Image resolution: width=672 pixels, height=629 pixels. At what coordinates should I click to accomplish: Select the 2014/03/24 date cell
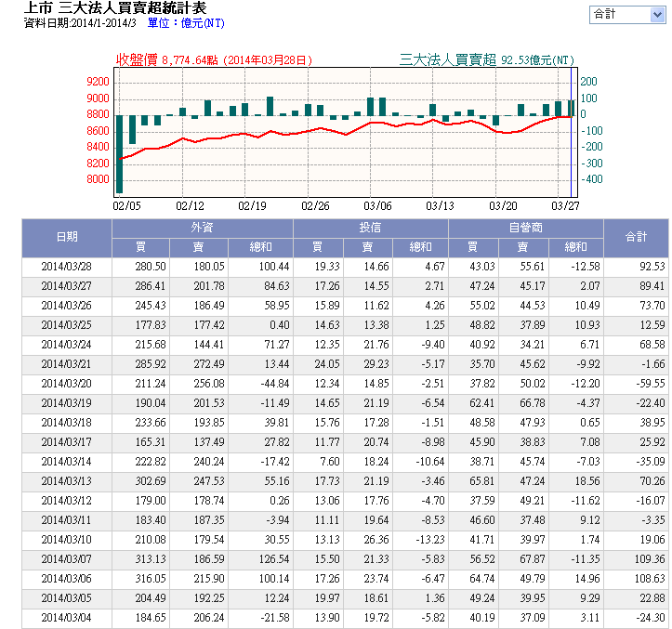coord(66,345)
